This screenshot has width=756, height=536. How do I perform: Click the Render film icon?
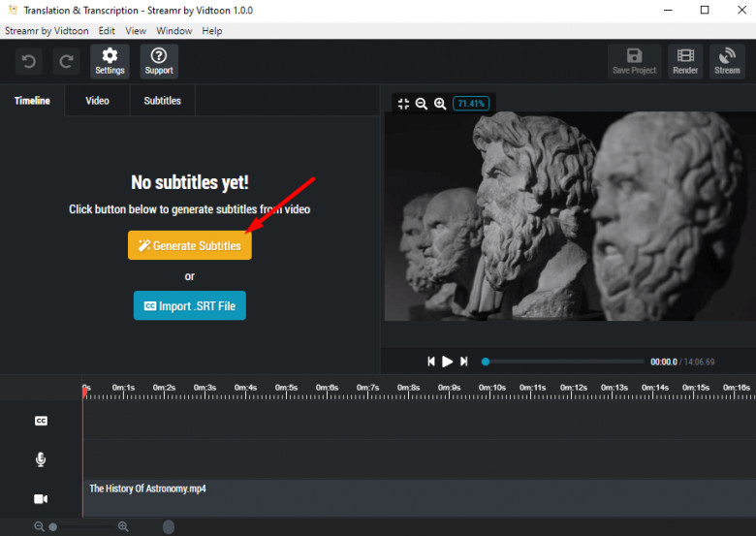click(685, 61)
